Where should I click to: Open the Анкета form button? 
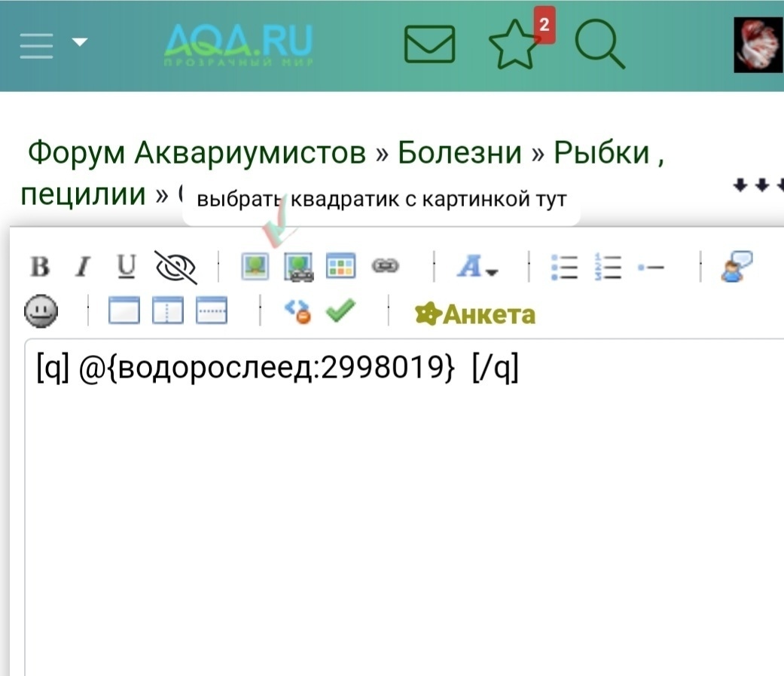[475, 315]
